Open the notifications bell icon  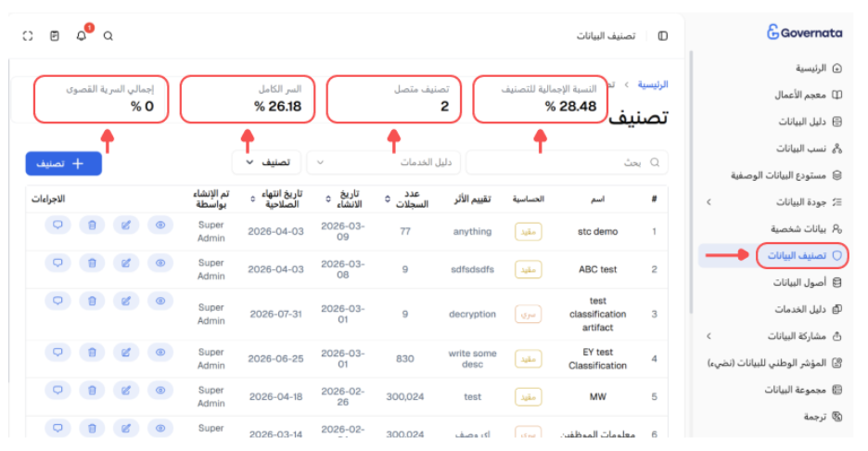click(82, 35)
